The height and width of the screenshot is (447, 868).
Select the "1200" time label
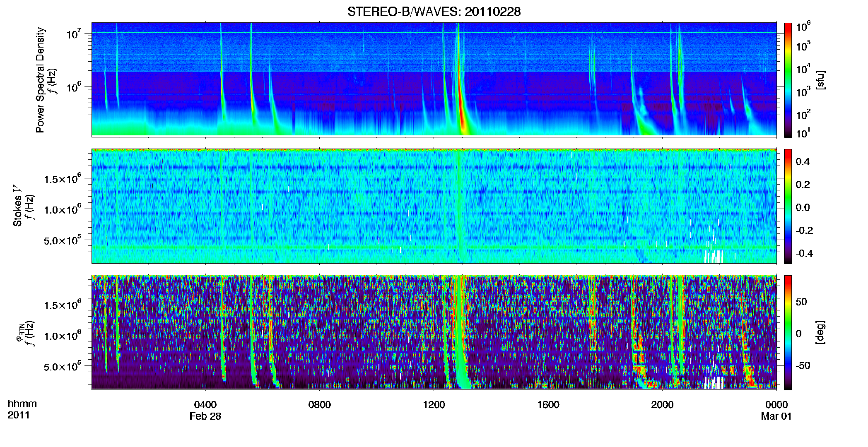[434, 404]
